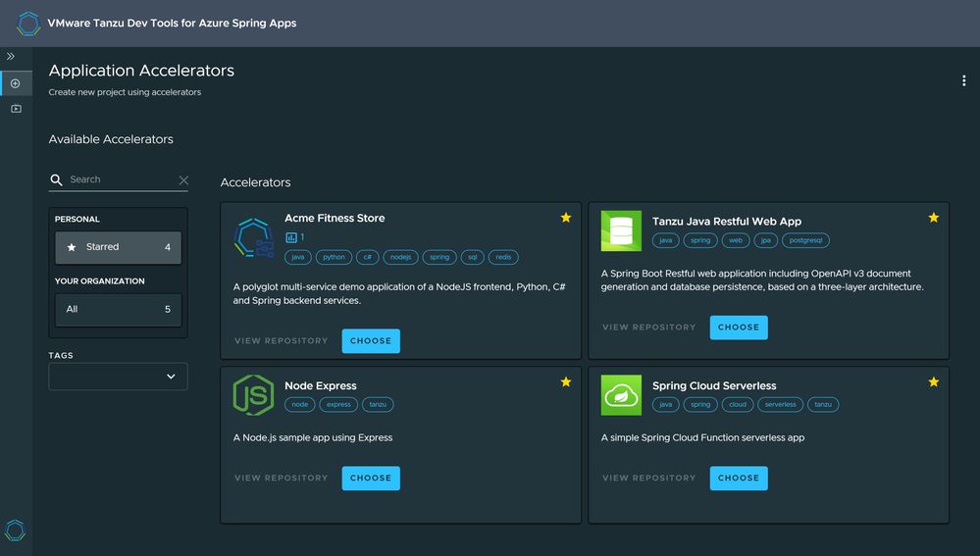This screenshot has height=556, width=980.
Task: Click the spring tag on Acme Fitness Store
Action: (x=439, y=257)
